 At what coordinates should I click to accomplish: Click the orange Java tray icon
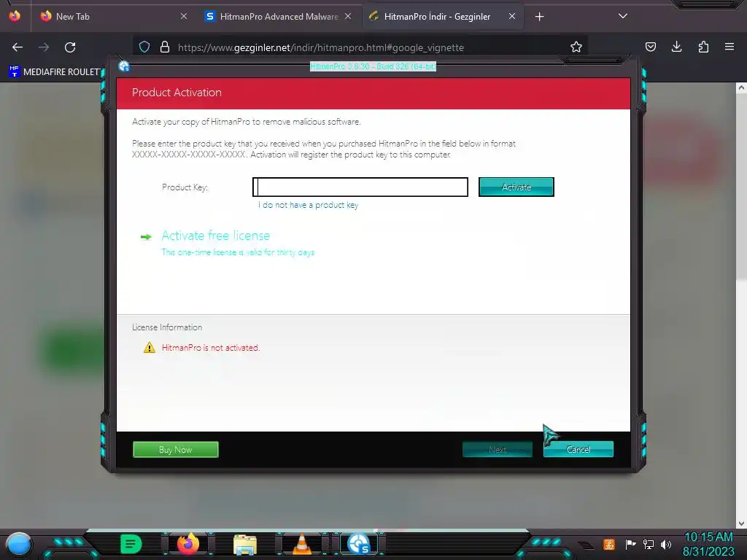click(609, 544)
